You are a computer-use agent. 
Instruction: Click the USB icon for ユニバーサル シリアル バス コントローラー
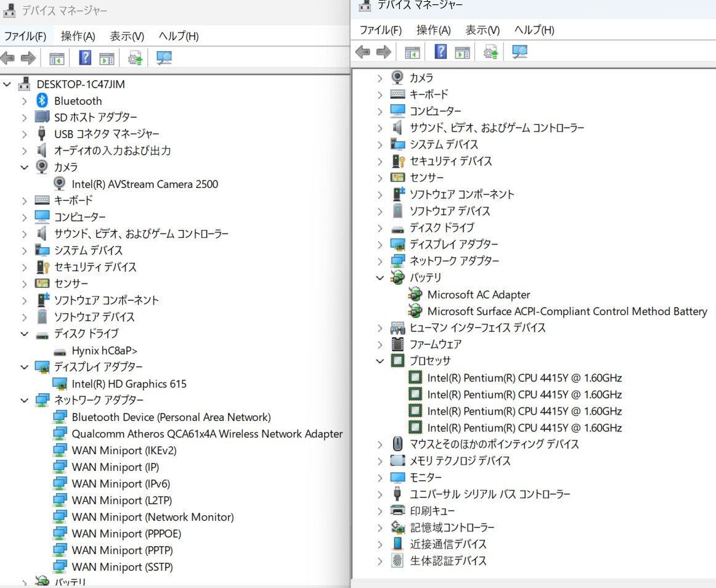(397, 494)
